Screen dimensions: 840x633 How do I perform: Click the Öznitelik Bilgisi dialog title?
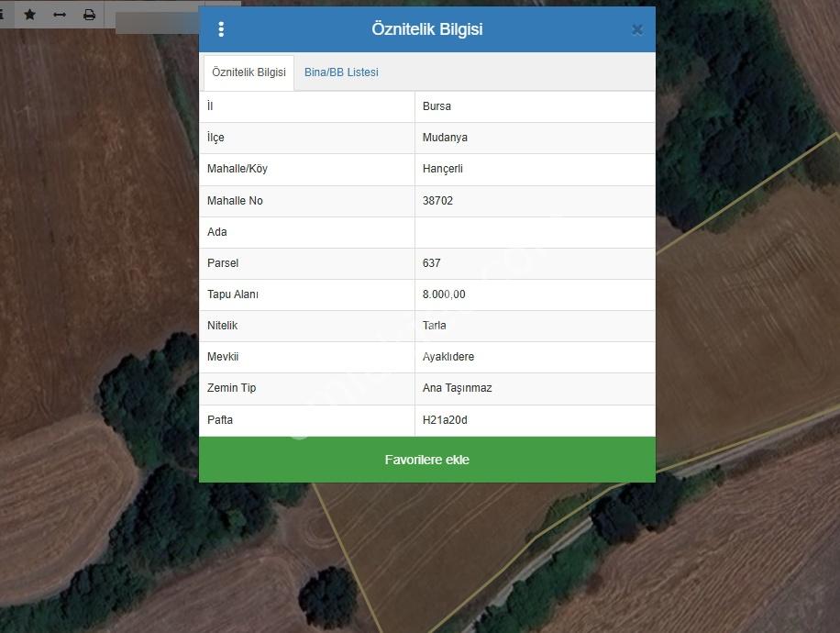[x=427, y=29]
